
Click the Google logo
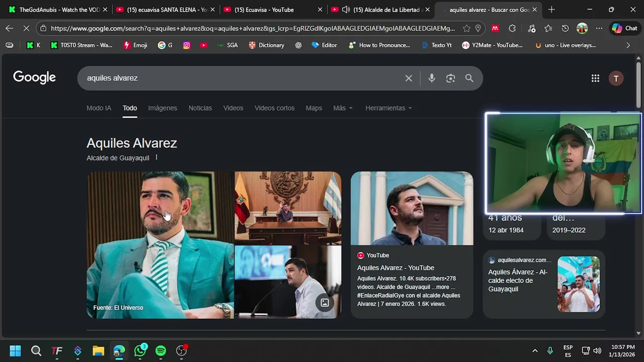pos(34,77)
